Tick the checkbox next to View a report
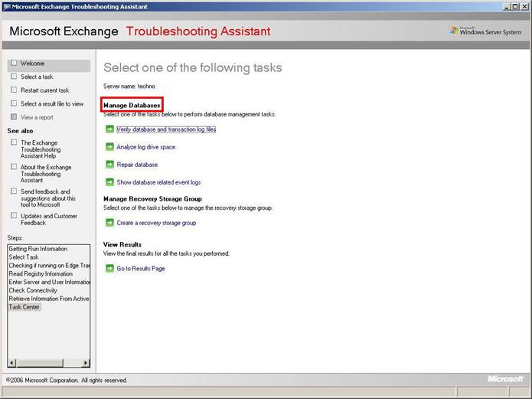The image size is (532, 399). (x=14, y=117)
